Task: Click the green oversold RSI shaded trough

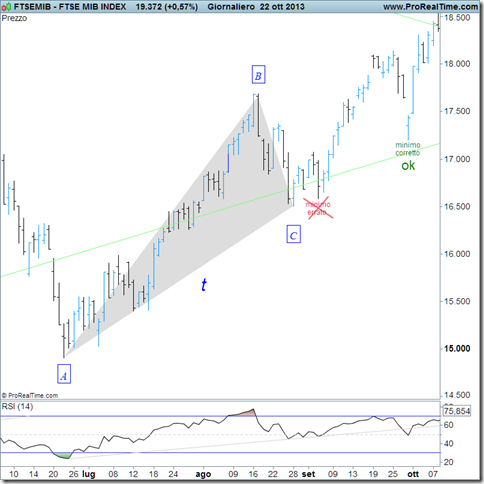Action: [62, 456]
